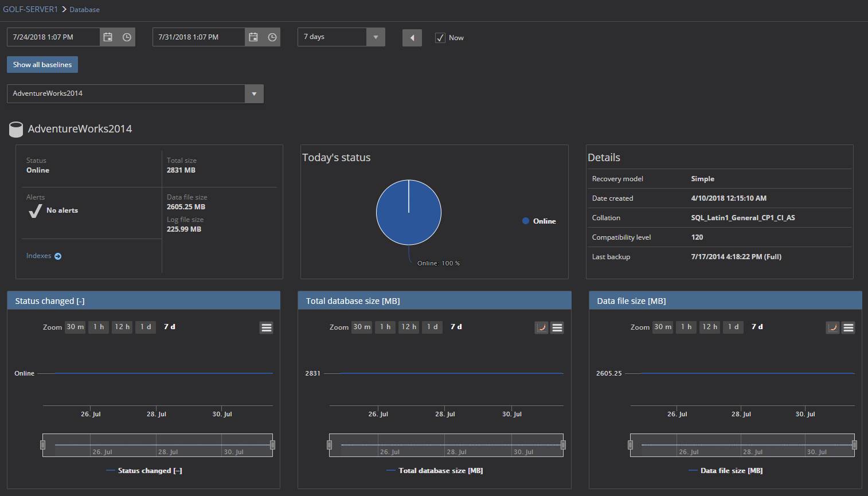Click Show all baselines button
The width and height of the screenshot is (868, 496).
coord(42,65)
